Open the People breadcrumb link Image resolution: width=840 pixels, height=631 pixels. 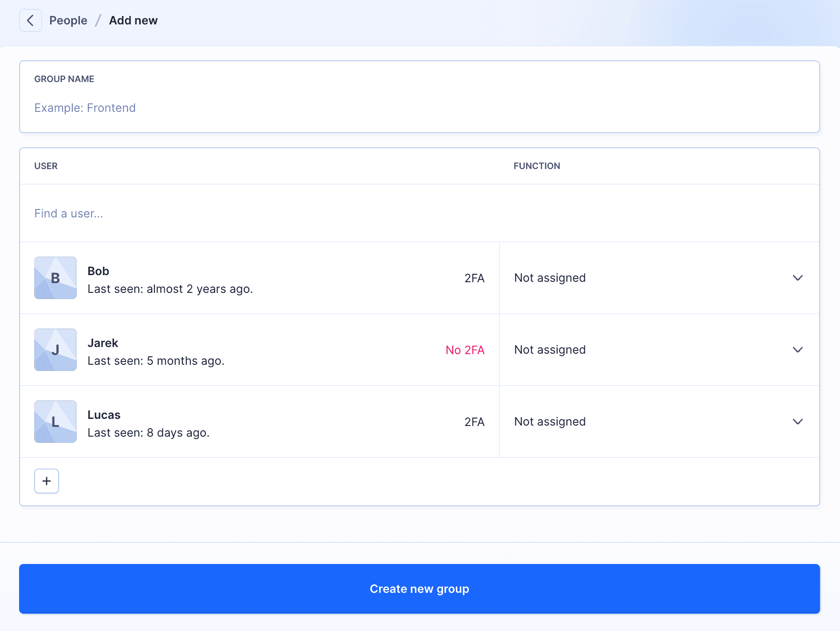click(x=68, y=20)
